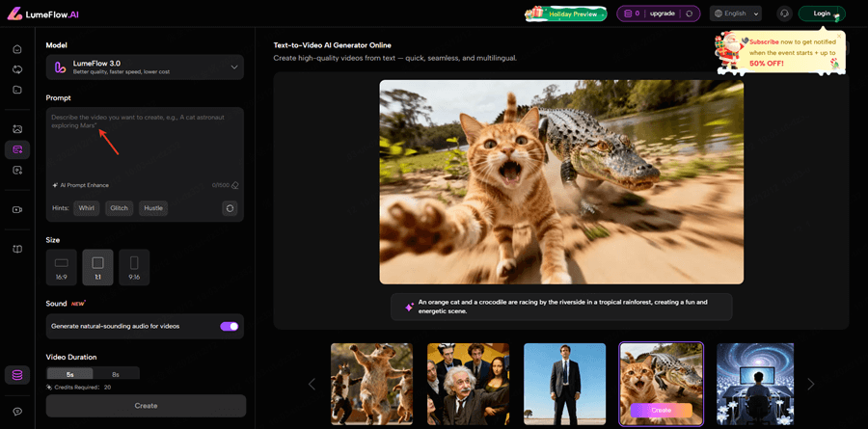Expand the LumeFlow 3.0 model dropdown
Viewport: 868px width, 429px height.
tap(145, 67)
